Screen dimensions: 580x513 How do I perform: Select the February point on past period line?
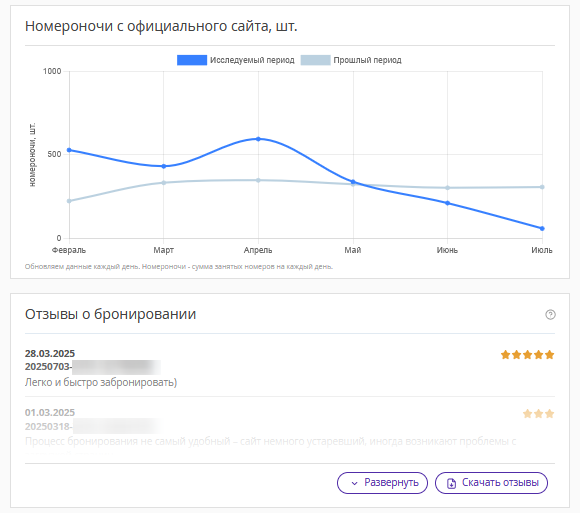tap(69, 201)
